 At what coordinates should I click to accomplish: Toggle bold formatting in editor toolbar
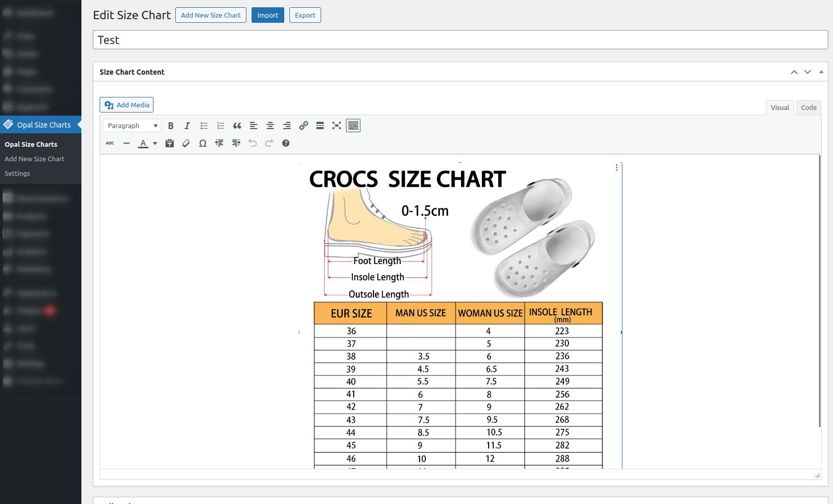[x=171, y=125]
